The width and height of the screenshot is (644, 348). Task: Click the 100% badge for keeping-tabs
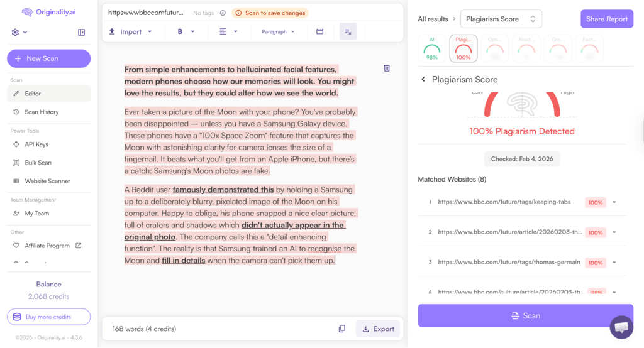(x=596, y=202)
